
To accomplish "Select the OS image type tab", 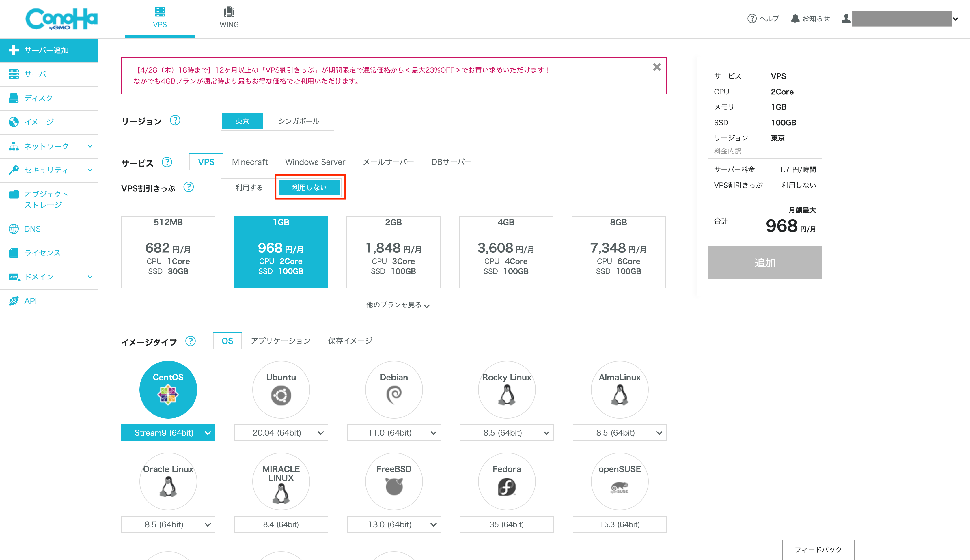I will coord(227,341).
